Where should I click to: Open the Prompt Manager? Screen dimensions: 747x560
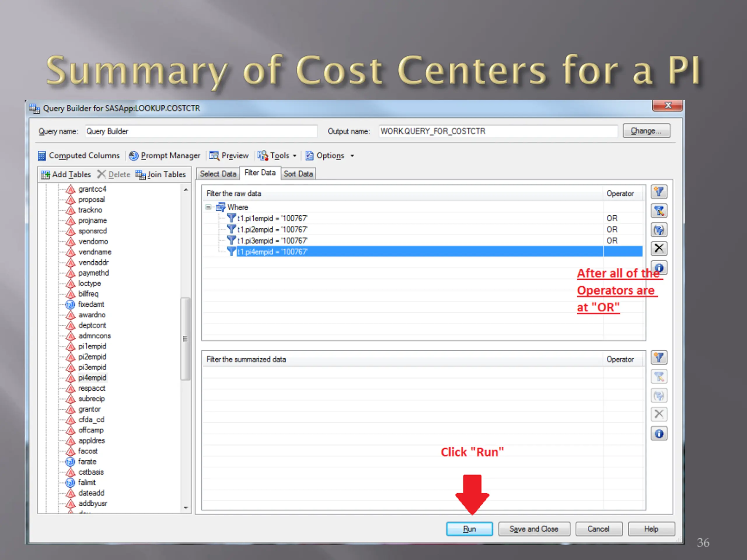click(x=165, y=156)
